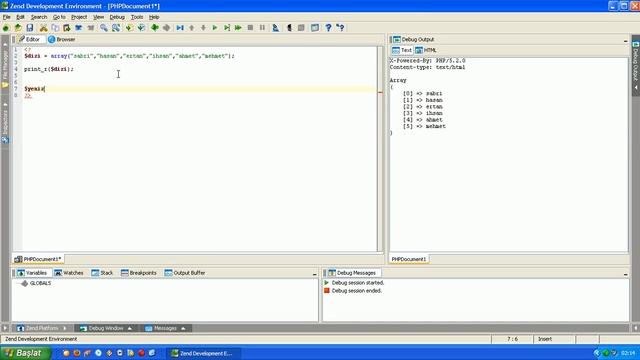Open the Edit menu
Screen dimensions: 640x360
[20, 17]
